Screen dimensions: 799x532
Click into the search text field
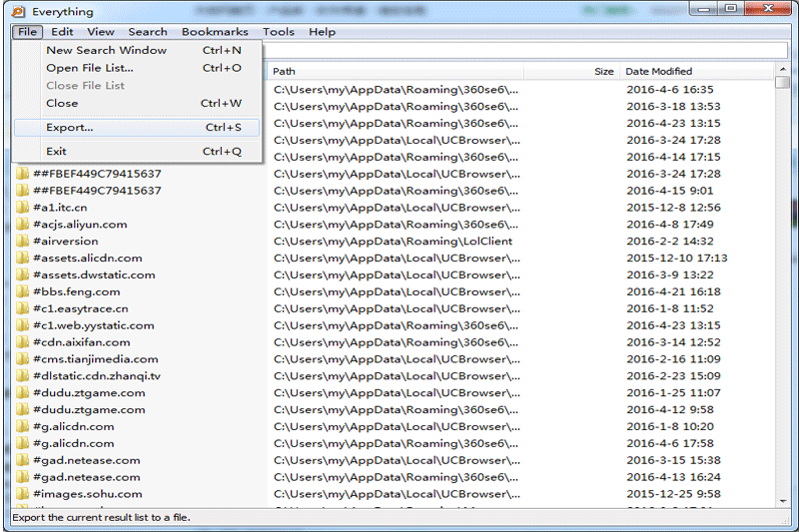tap(519, 50)
